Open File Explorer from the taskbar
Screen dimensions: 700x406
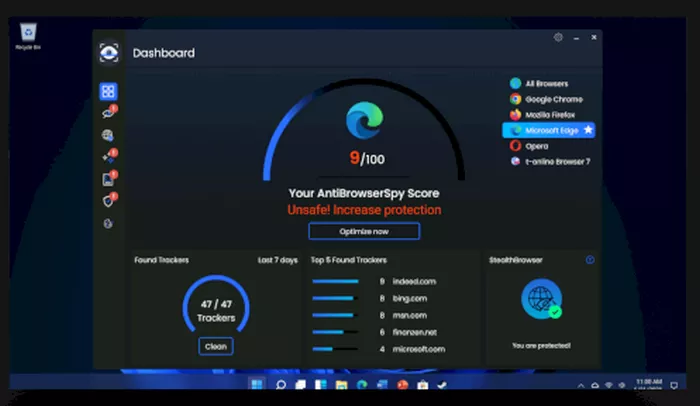[x=342, y=385]
